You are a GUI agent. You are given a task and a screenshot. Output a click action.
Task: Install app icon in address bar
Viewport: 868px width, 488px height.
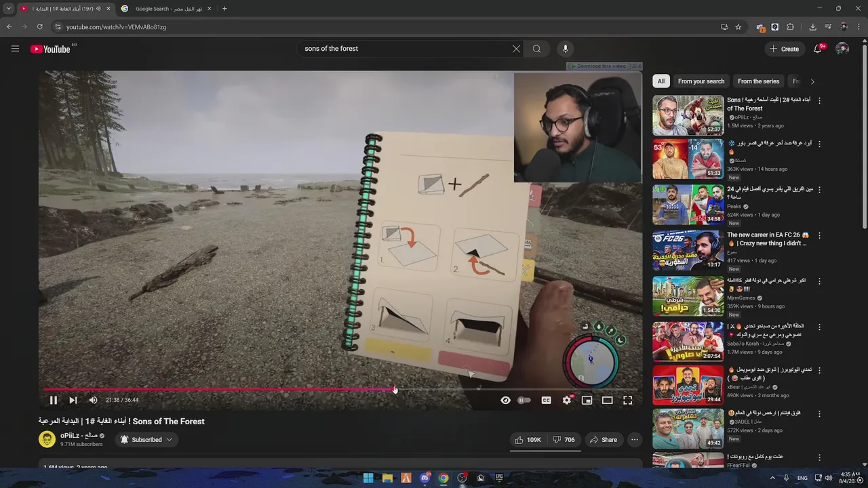coord(724,27)
